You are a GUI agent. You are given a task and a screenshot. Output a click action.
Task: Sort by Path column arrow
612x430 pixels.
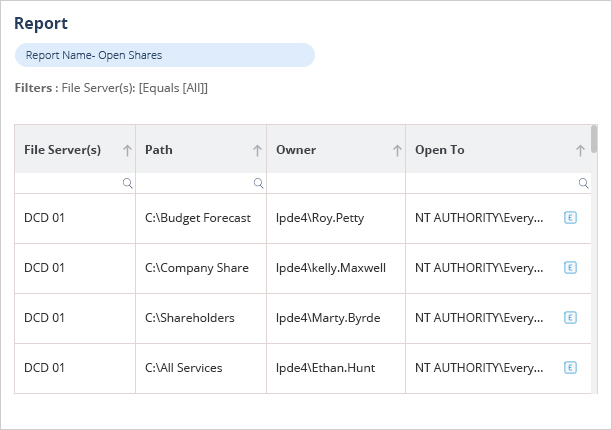coord(257,150)
